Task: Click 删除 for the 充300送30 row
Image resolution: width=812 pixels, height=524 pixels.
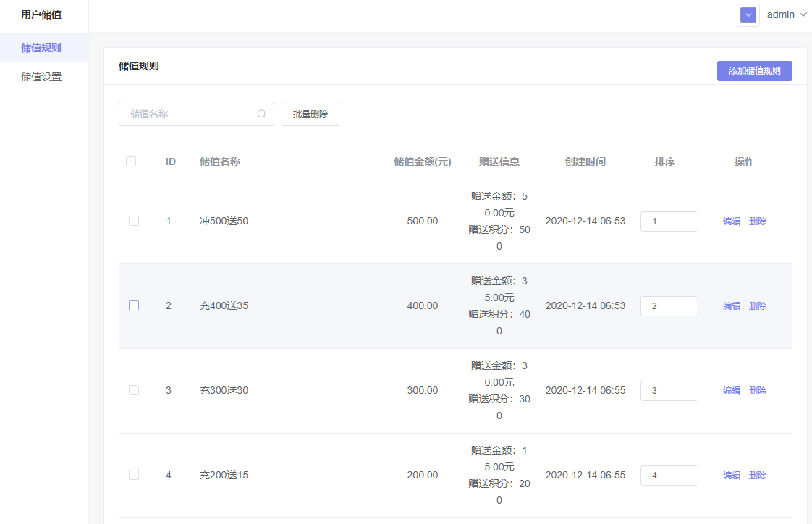Action: (x=757, y=390)
